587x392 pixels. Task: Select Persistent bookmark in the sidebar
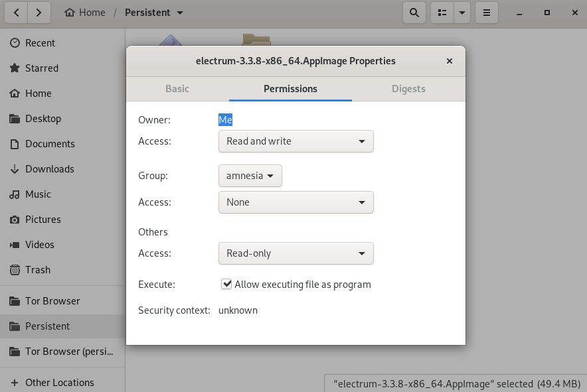pos(62,326)
